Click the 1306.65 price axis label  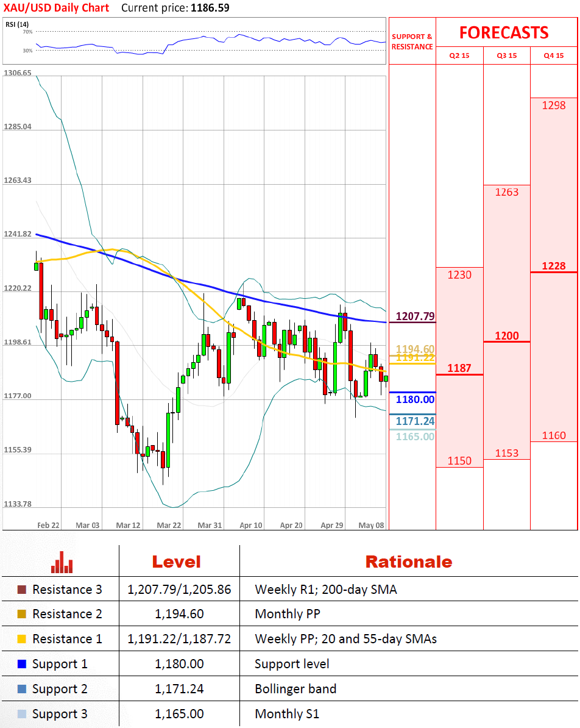[x=18, y=73]
